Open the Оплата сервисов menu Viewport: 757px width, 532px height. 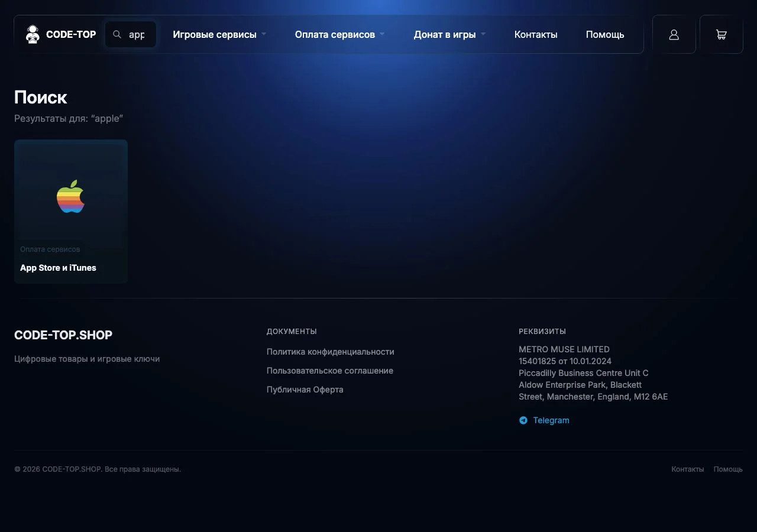pyautogui.click(x=335, y=34)
